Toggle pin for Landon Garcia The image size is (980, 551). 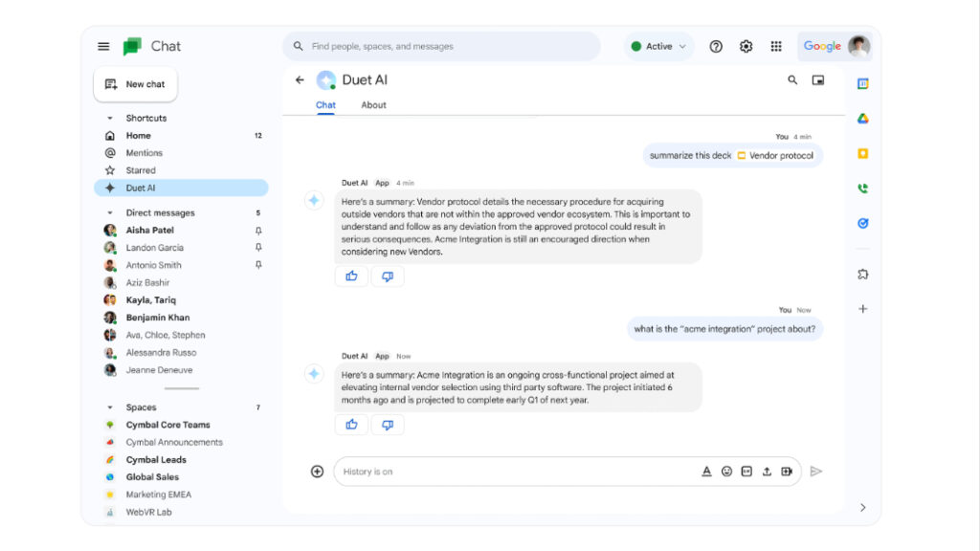tap(258, 248)
